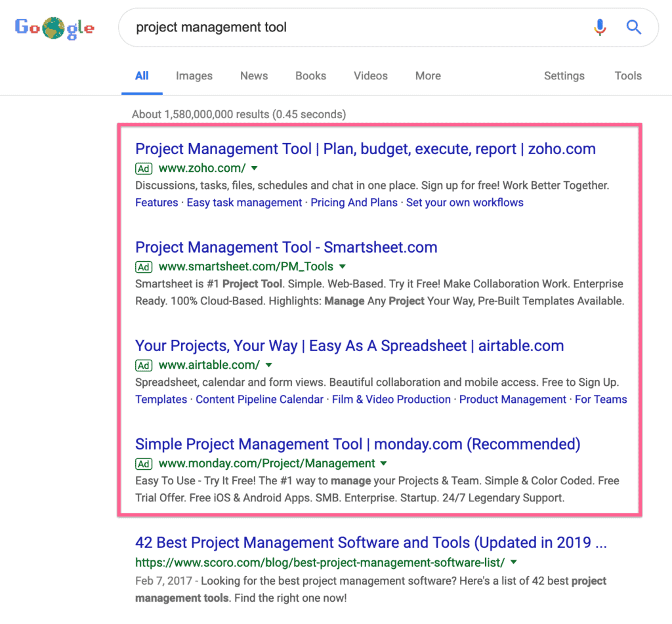The image size is (672, 624).
Task: Click the www.airtable.com/ green URL
Action: click(x=209, y=365)
